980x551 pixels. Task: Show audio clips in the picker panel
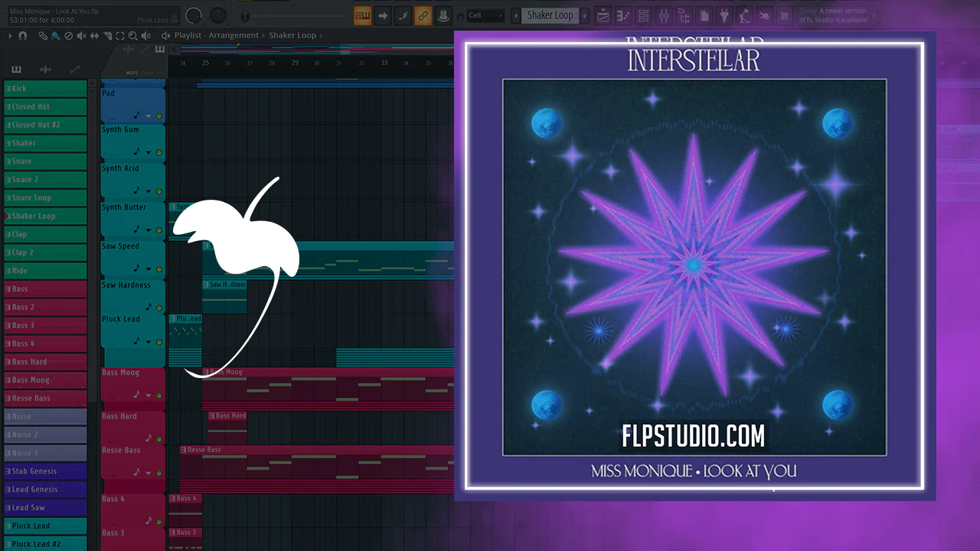(45, 70)
